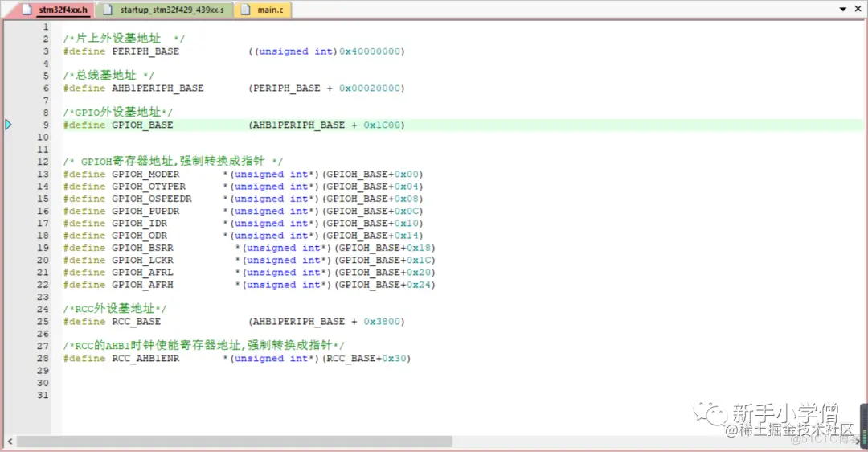Click file icon on the stm32f4xx.h tab
The width and height of the screenshot is (868, 452).
[27, 10]
